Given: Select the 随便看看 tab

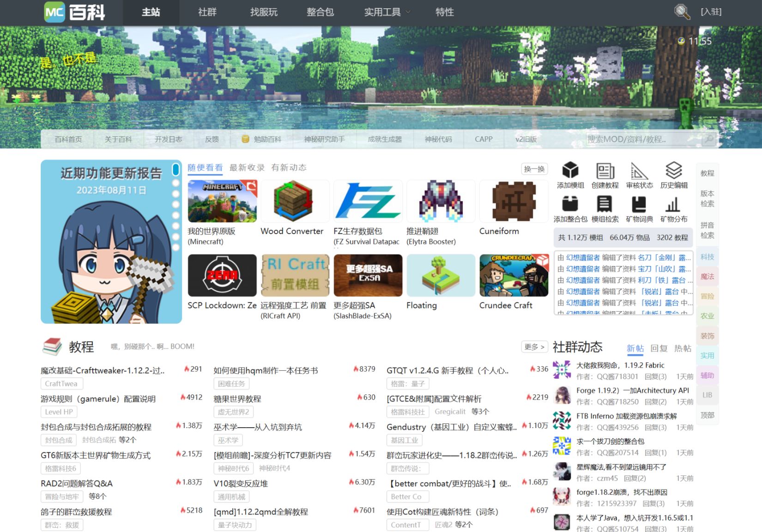Looking at the screenshot, I should pyautogui.click(x=205, y=168).
